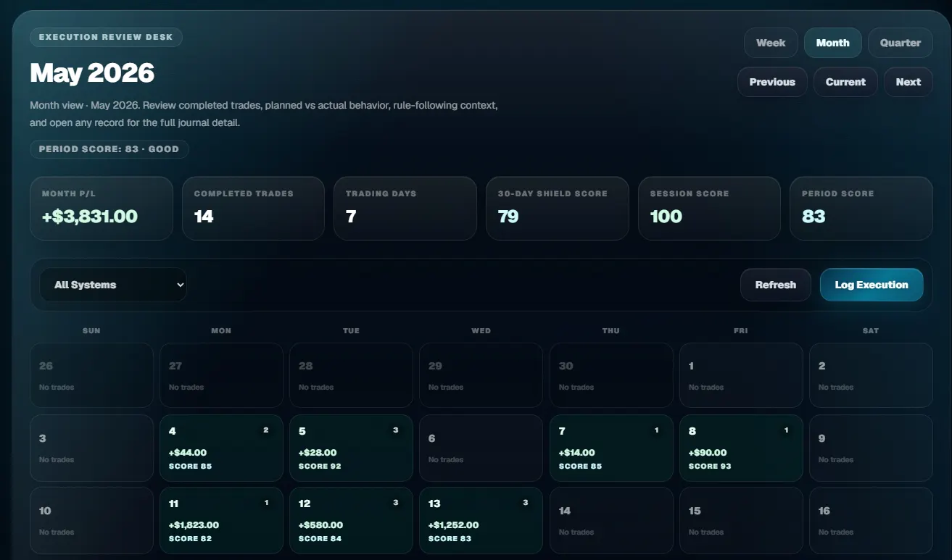Open May 12 day with +$580.00
This screenshot has height=560, width=952.
(351, 520)
